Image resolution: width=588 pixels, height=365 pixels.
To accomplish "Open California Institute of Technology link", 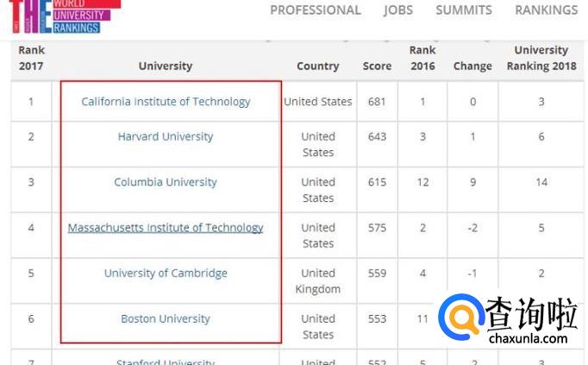I will coord(166,102).
